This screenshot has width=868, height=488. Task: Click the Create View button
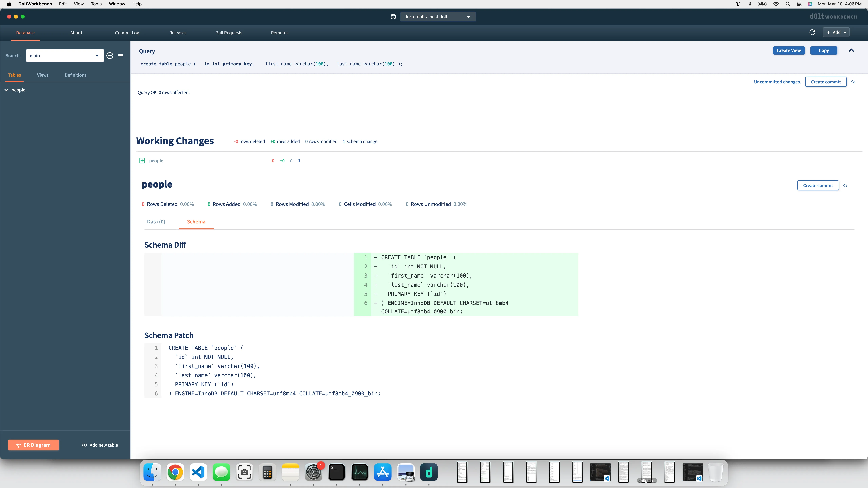[788, 50]
